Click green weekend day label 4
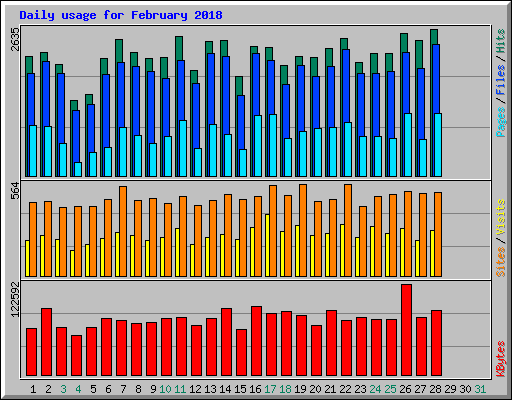The width and height of the screenshot is (512, 400). point(78,389)
